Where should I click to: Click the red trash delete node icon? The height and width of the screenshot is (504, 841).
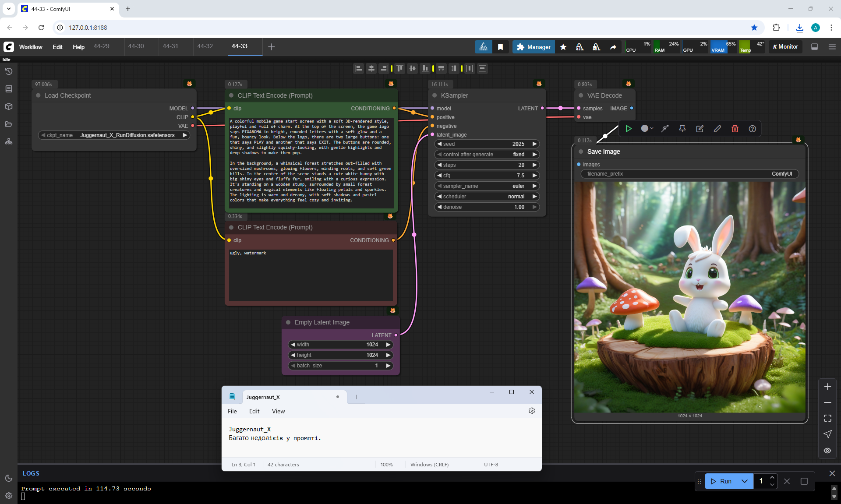(x=735, y=129)
